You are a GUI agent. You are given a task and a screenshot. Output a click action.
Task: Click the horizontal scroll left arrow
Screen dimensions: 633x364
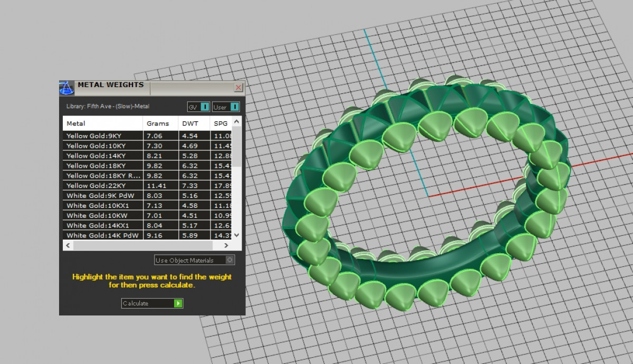68,246
